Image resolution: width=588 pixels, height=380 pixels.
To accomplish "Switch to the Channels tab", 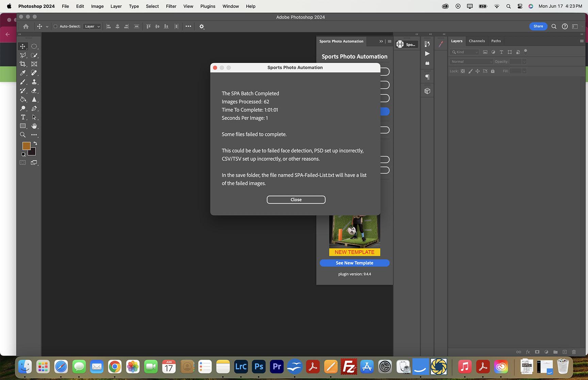I will point(477,41).
